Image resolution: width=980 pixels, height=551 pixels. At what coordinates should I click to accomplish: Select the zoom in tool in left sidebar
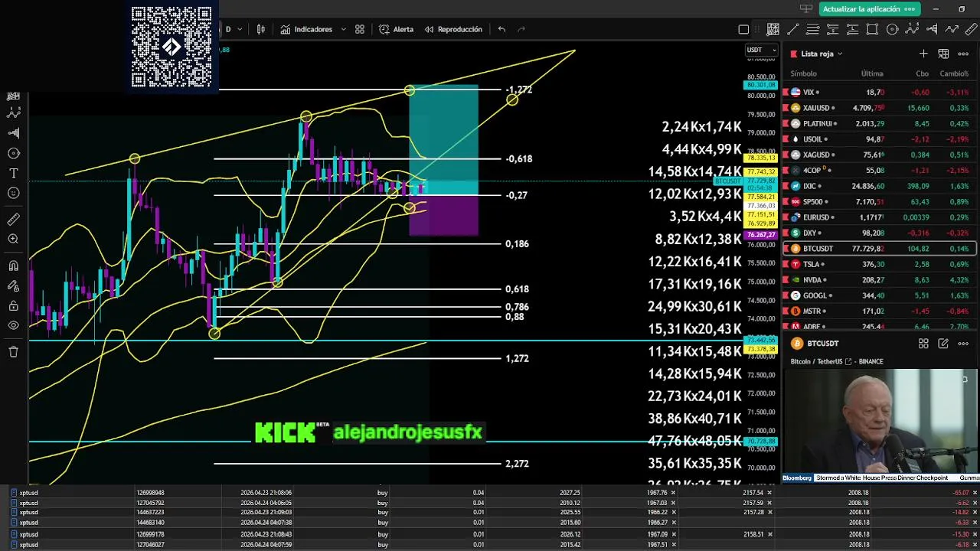(13, 240)
